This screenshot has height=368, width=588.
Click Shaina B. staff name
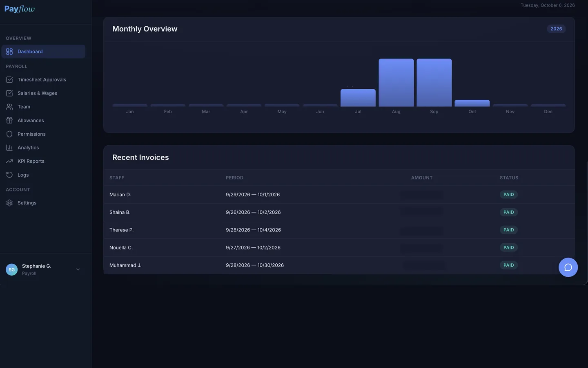click(120, 212)
